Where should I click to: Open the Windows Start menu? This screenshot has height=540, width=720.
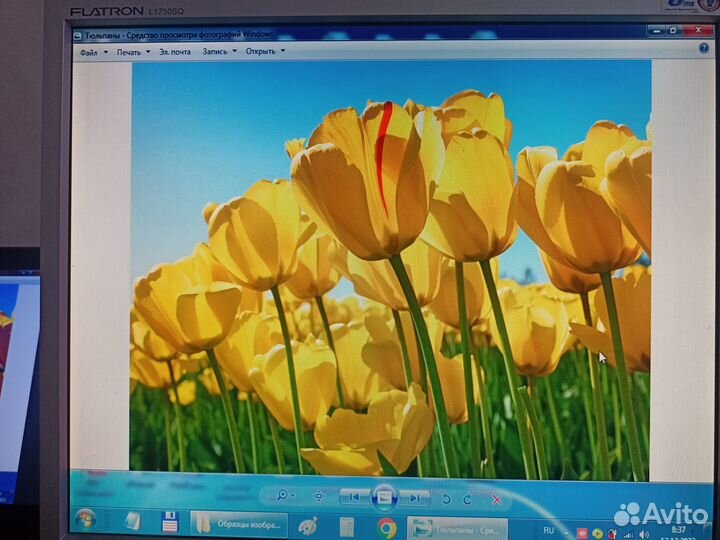[85, 520]
